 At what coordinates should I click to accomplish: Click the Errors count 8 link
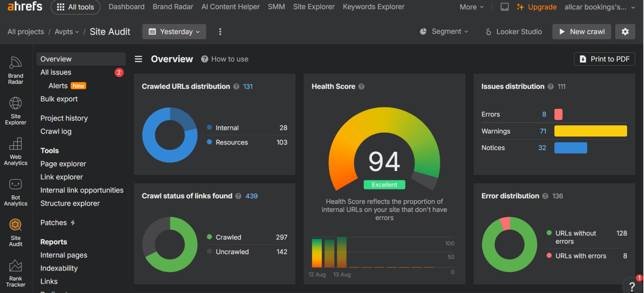tap(544, 114)
